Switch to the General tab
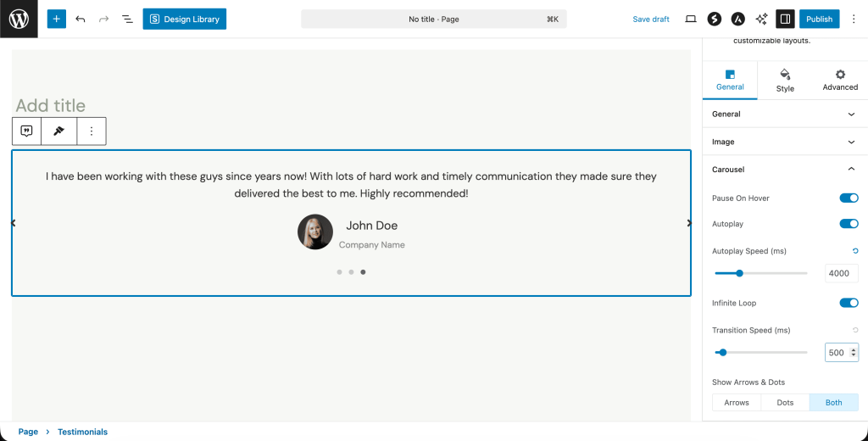 (730, 81)
